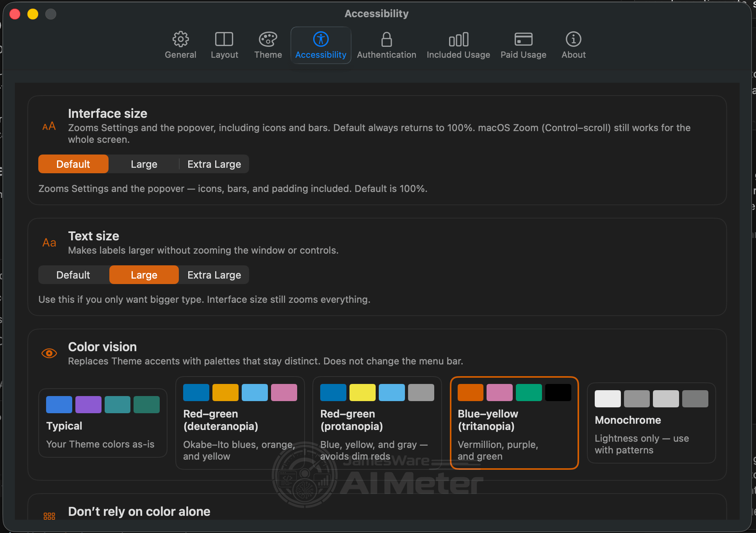Screen dimensions: 756x533
Task: Click the Color vision eye icon
Action: (x=49, y=353)
